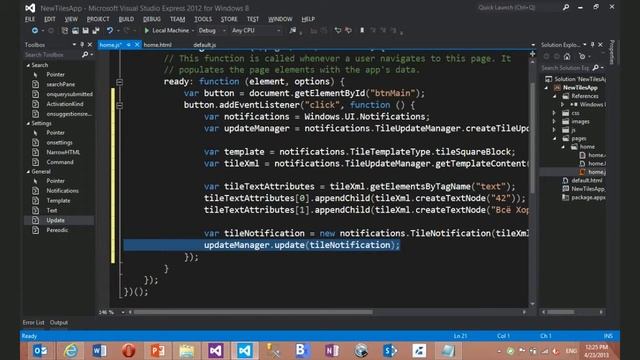Open the Local Machine target dropdown

click(x=193, y=31)
